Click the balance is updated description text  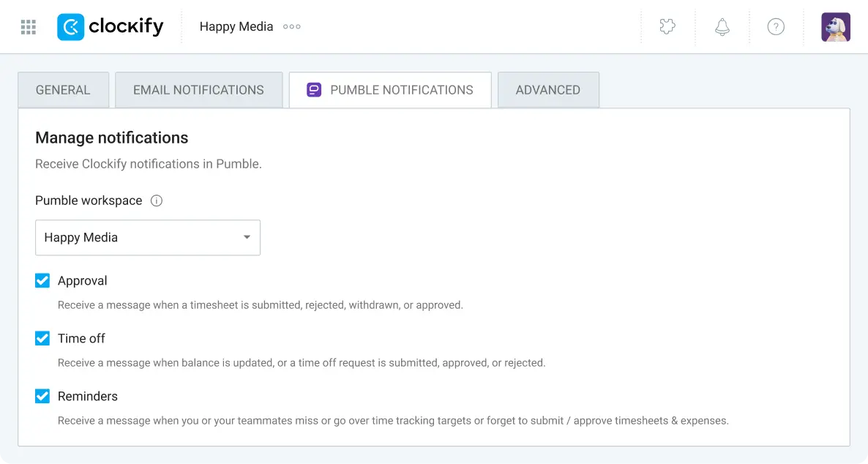point(302,363)
